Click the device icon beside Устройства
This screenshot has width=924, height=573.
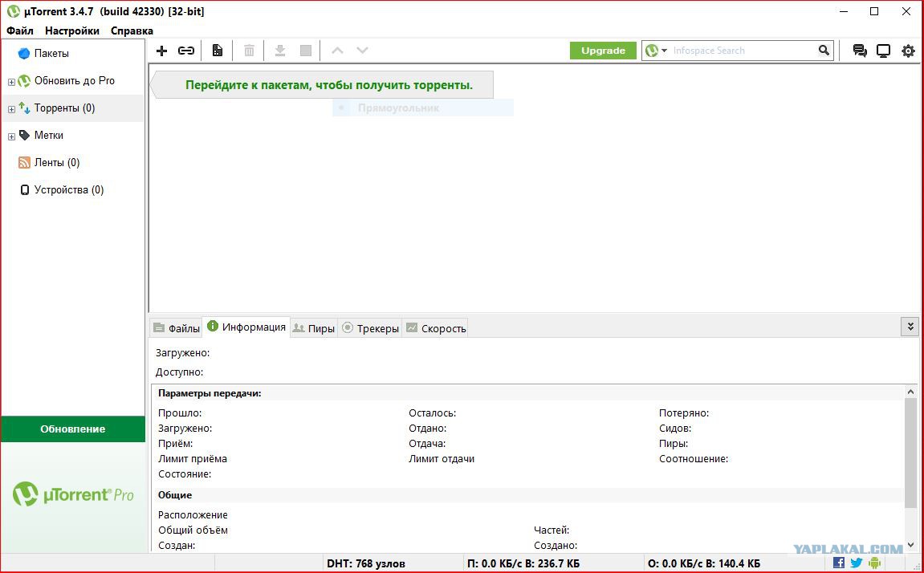point(24,189)
